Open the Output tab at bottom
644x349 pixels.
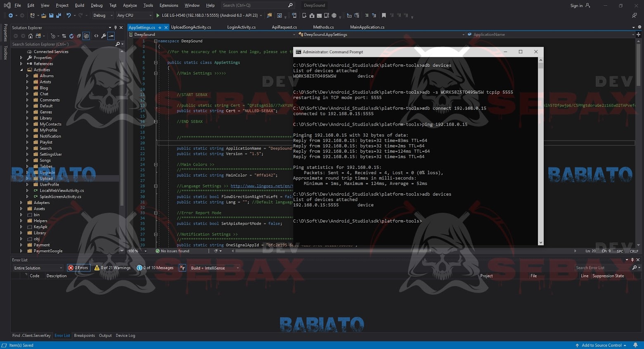point(105,336)
